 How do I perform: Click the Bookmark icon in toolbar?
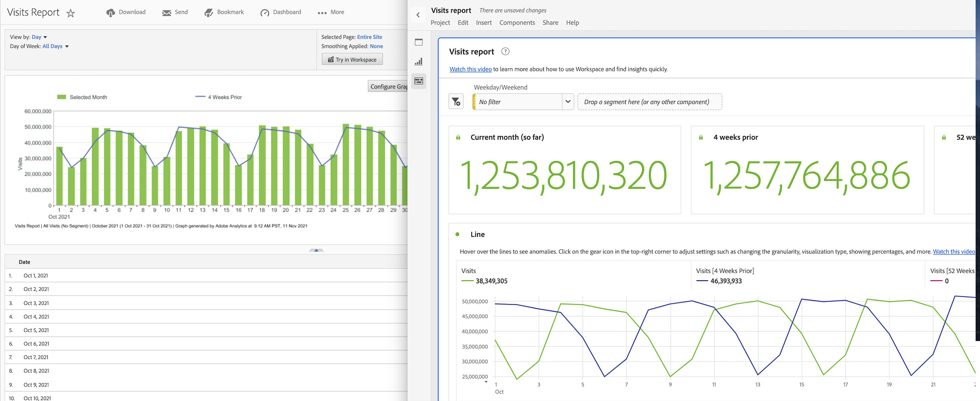[209, 13]
